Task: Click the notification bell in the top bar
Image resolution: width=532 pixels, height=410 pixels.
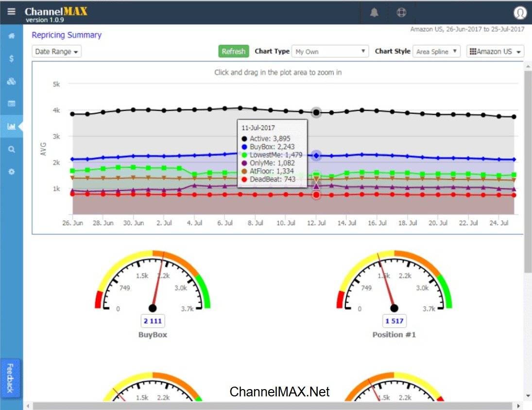Action: tap(373, 12)
